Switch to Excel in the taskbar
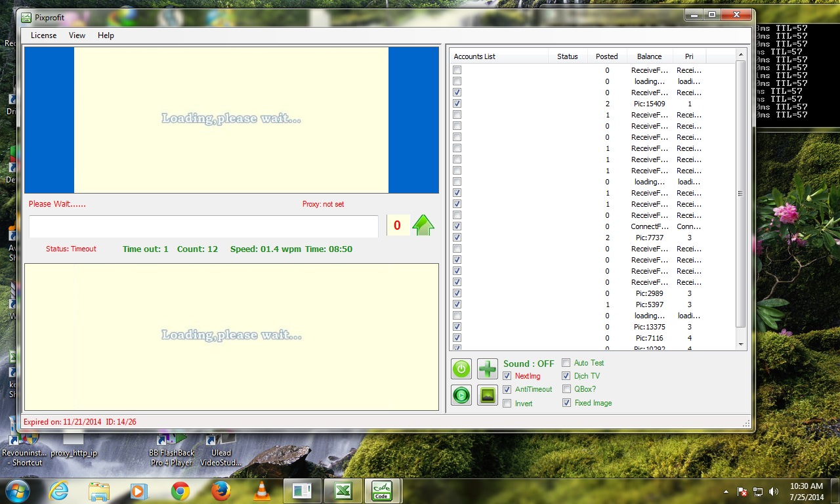The width and height of the screenshot is (840, 504). [x=342, y=491]
